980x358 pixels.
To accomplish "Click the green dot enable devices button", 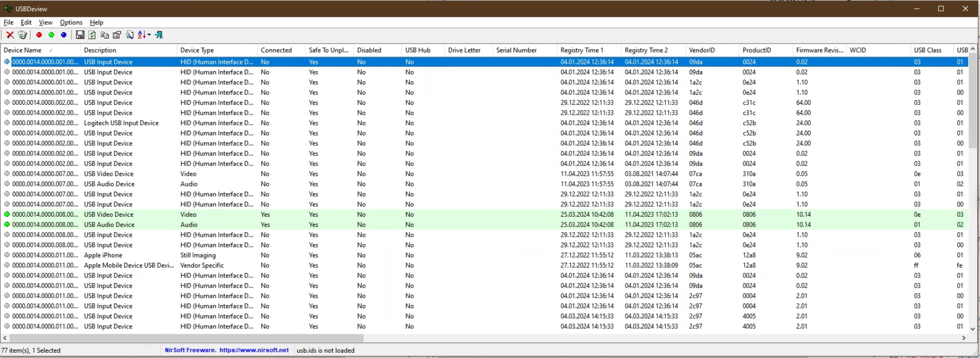I will coord(51,35).
